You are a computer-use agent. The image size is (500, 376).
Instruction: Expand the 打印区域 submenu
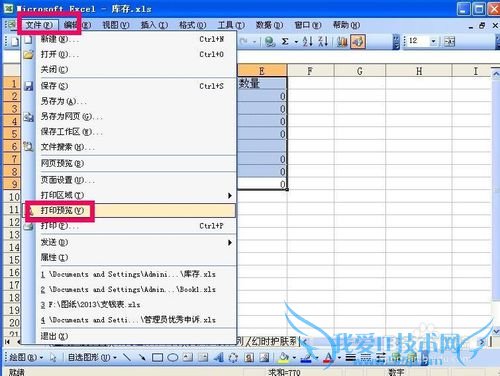(129, 195)
